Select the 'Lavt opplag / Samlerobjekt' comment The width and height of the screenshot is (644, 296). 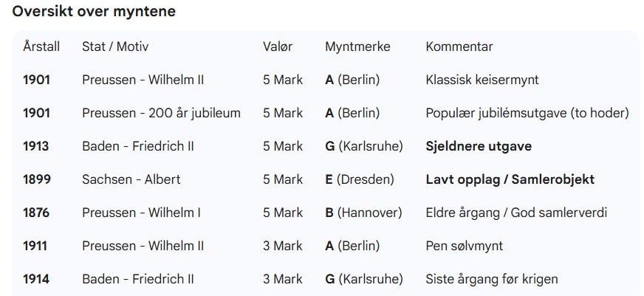point(510,179)
